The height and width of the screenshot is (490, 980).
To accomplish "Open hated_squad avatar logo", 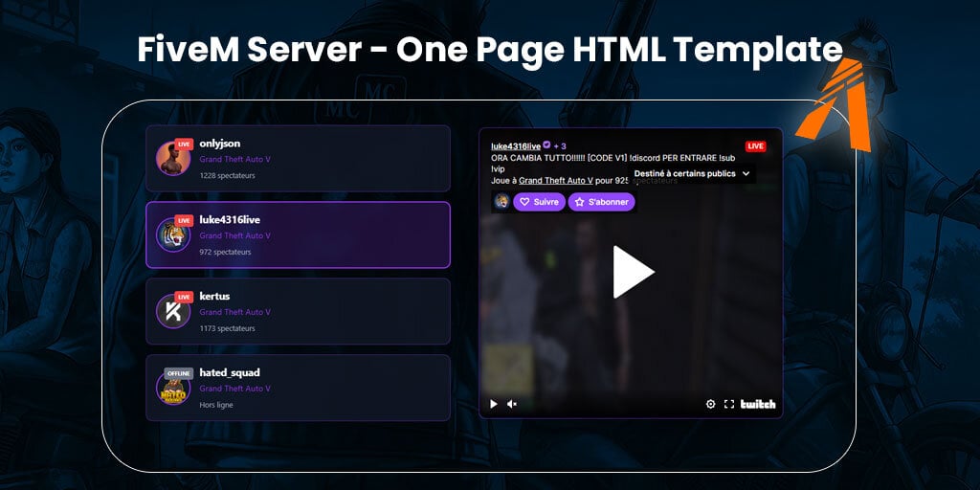I will [173, 388].
